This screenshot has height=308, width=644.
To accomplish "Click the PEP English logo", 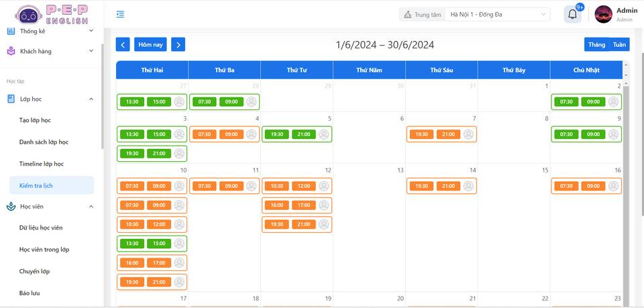I will coord(52,14).
